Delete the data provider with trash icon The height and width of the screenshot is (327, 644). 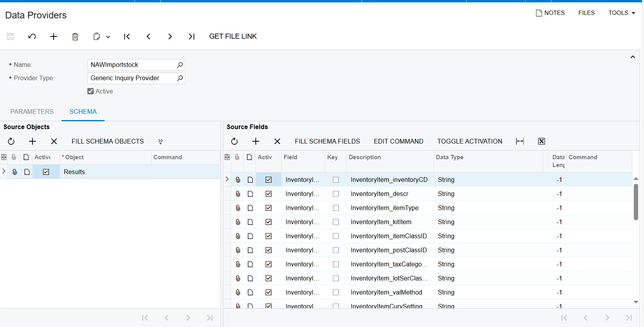click(x=75, y=36)
